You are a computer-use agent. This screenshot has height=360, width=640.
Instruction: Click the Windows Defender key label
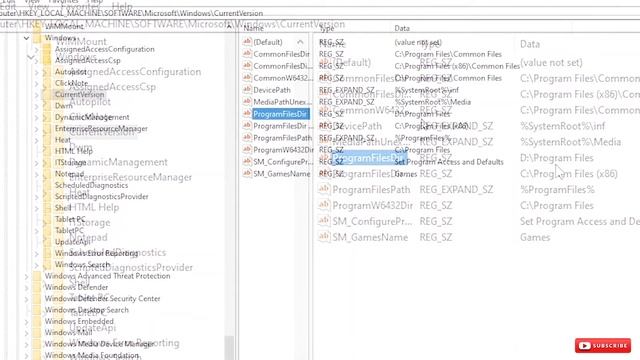pyautogui.click(x=76, y=287)
